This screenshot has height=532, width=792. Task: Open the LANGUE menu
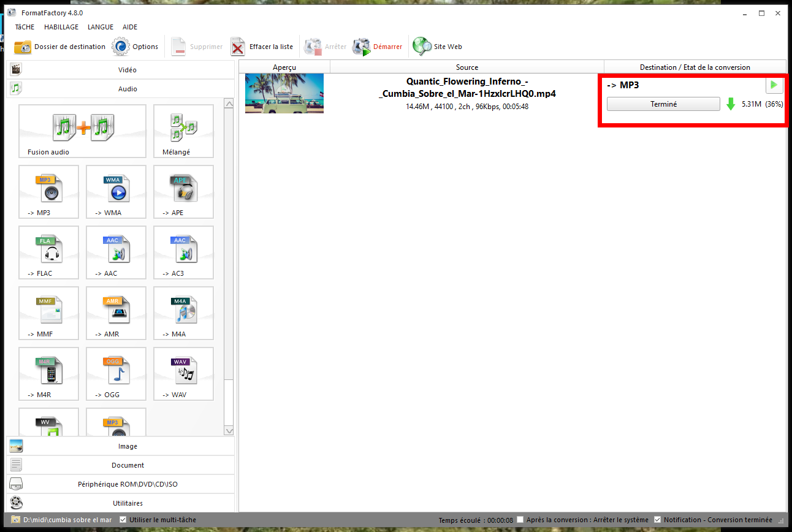101,27
